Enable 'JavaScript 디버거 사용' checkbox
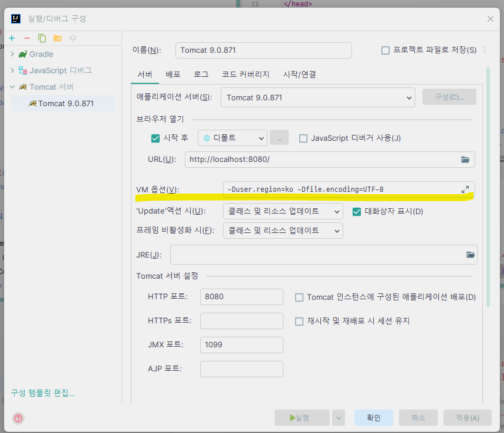Screen dimensions: 504x433 (x=303, y=138)
